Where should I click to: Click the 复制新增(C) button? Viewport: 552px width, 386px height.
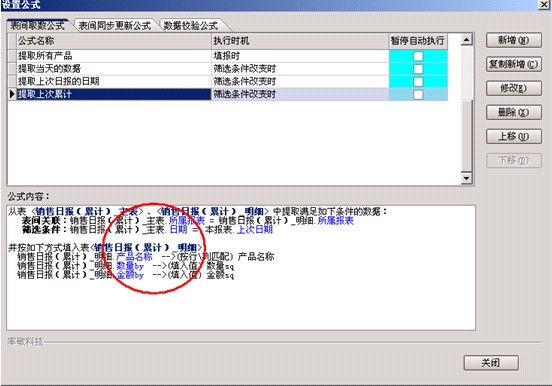(514, 64)
